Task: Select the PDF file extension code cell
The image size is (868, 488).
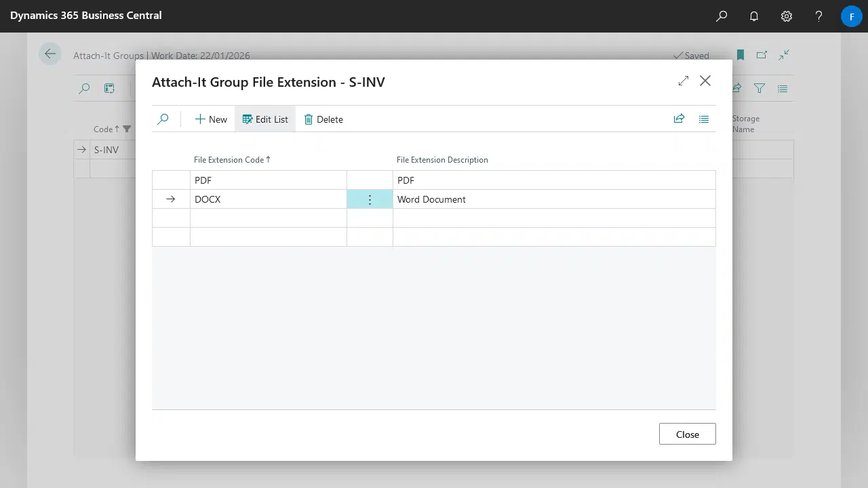Action: click(x=268, y=180)
